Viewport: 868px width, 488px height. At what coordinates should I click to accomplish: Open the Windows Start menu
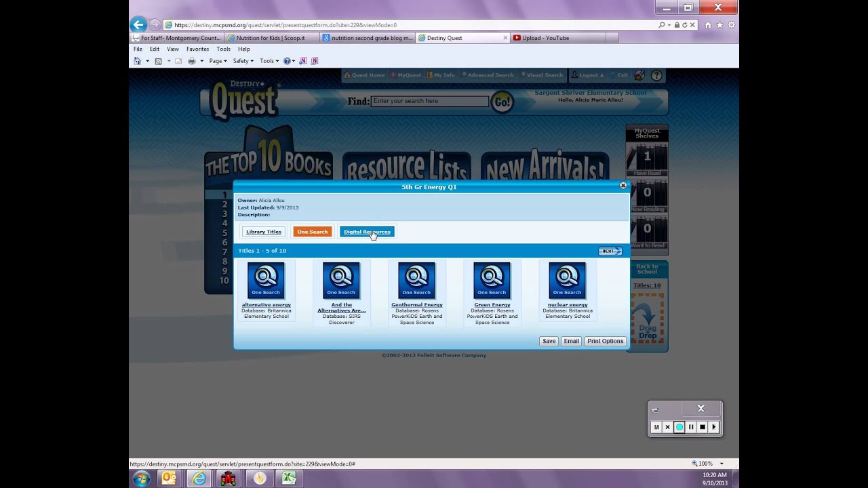click(142, 479)
